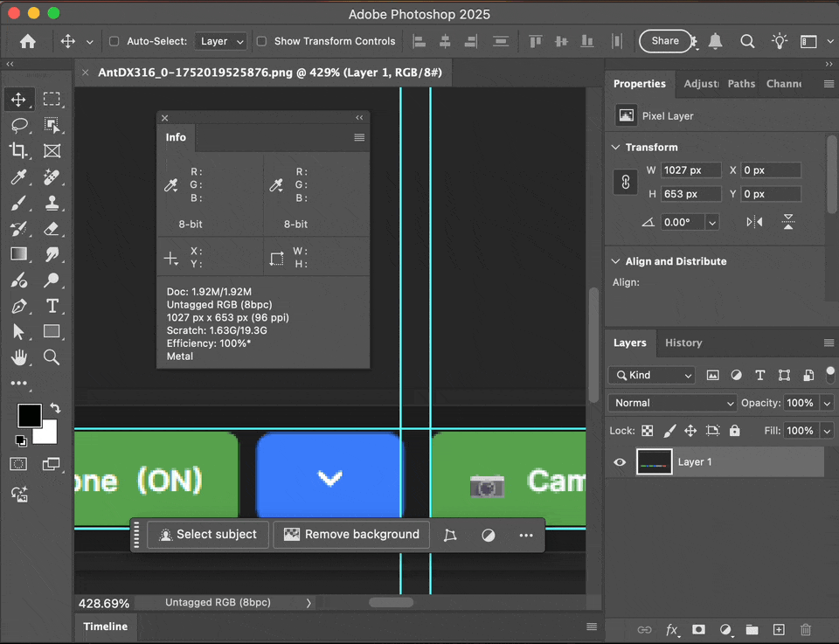Click the Add layer mask icon

(x=698, y=629)
